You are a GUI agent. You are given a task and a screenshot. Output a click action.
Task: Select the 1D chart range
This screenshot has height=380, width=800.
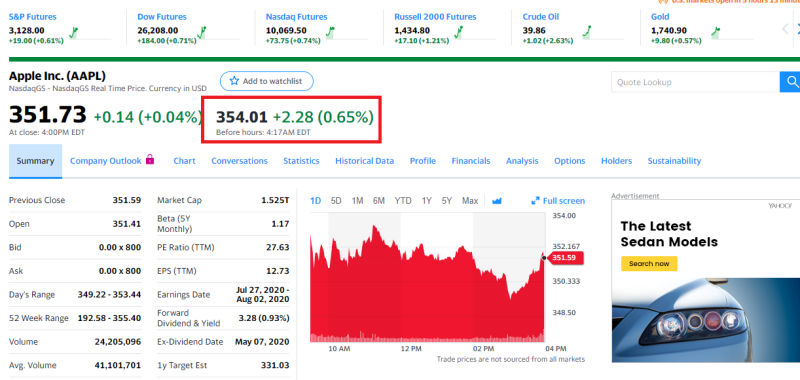point(316,201)
